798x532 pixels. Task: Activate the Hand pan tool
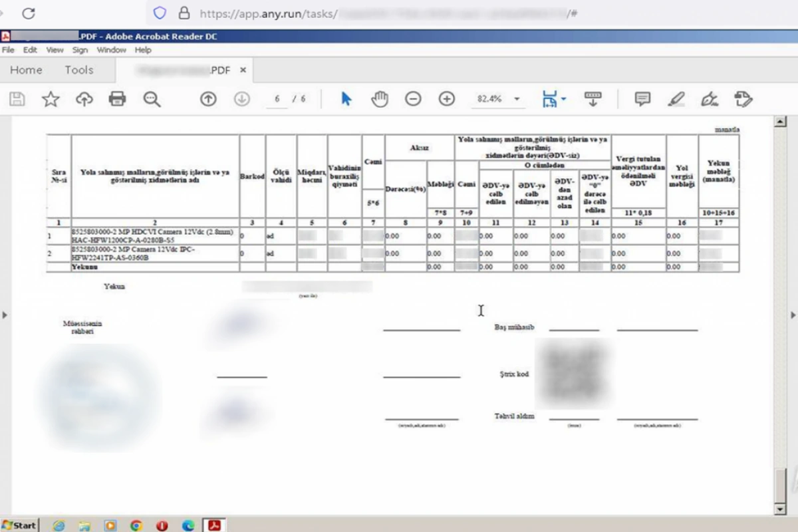tap(379, 99)
